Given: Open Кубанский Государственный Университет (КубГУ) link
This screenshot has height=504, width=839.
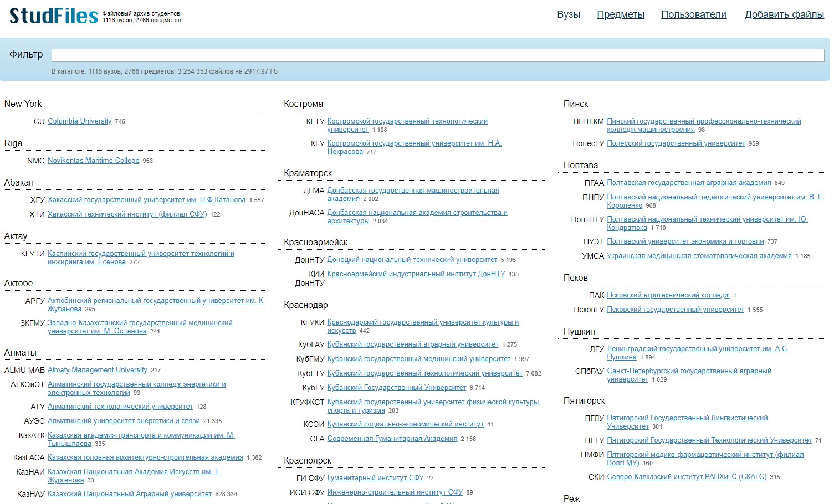Looking at the screenshot, I should click(397, 388).
